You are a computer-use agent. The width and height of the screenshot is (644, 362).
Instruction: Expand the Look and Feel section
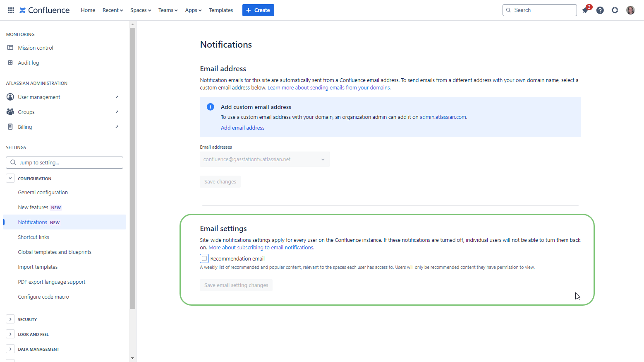click(x=10, y=334)
